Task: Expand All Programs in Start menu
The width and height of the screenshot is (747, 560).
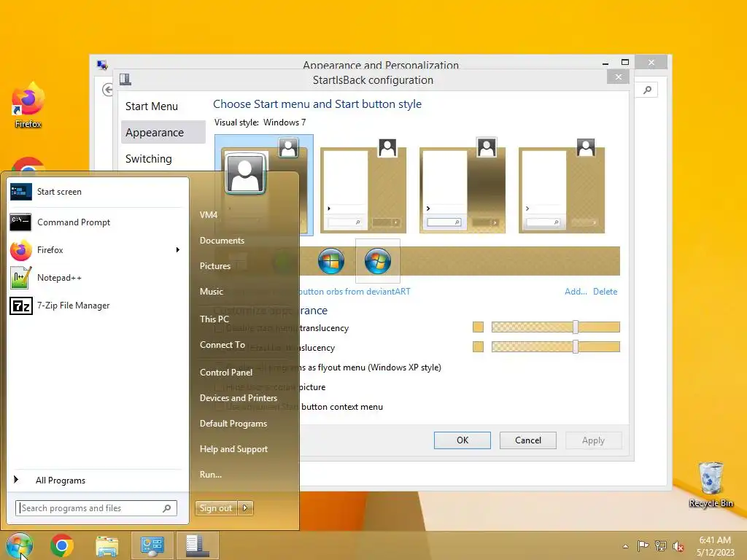Action: (98, 480)
